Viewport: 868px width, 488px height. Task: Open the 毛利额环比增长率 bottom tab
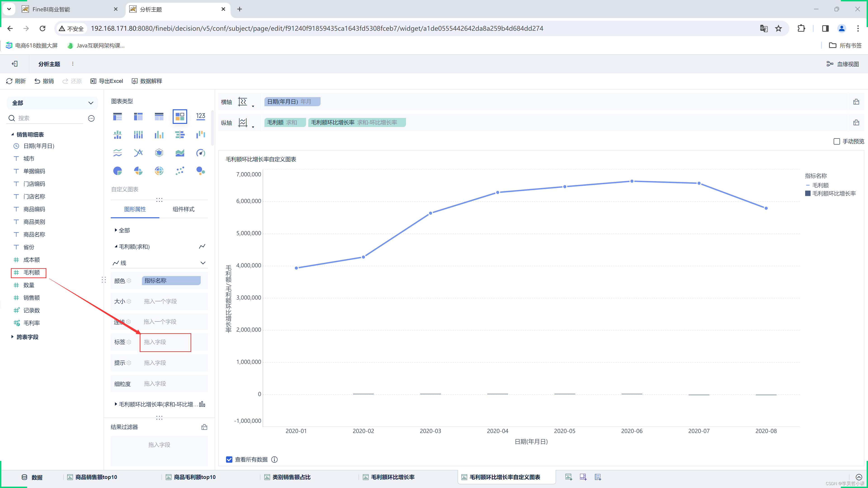[389, 477]
